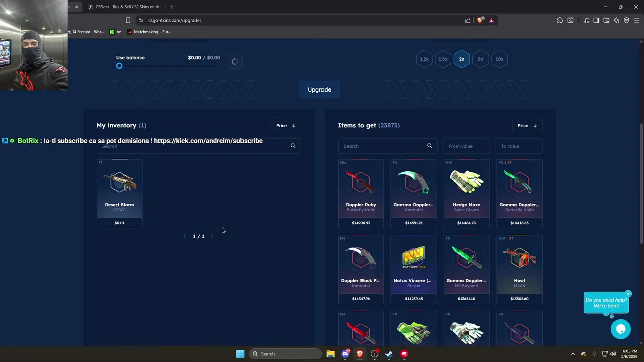The image size is (644, 362).
Task: Click the inventory search magnifier icon
Action: click(293, 146)
